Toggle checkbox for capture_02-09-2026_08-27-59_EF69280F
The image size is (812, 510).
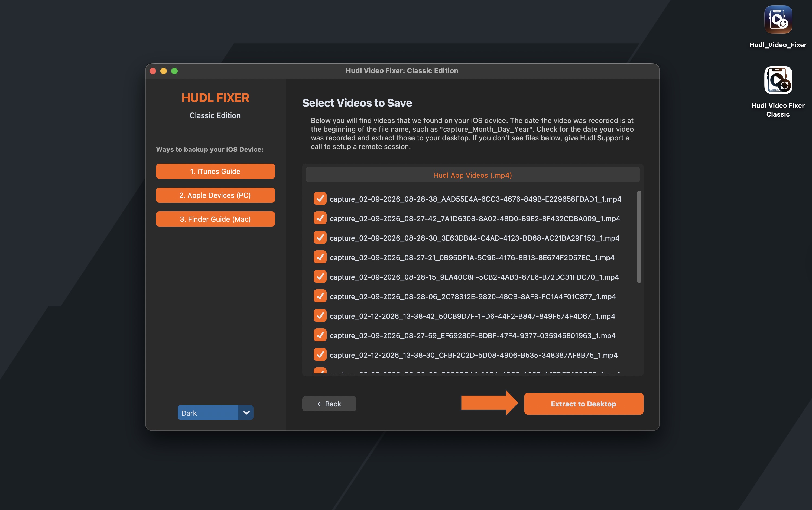320,335
